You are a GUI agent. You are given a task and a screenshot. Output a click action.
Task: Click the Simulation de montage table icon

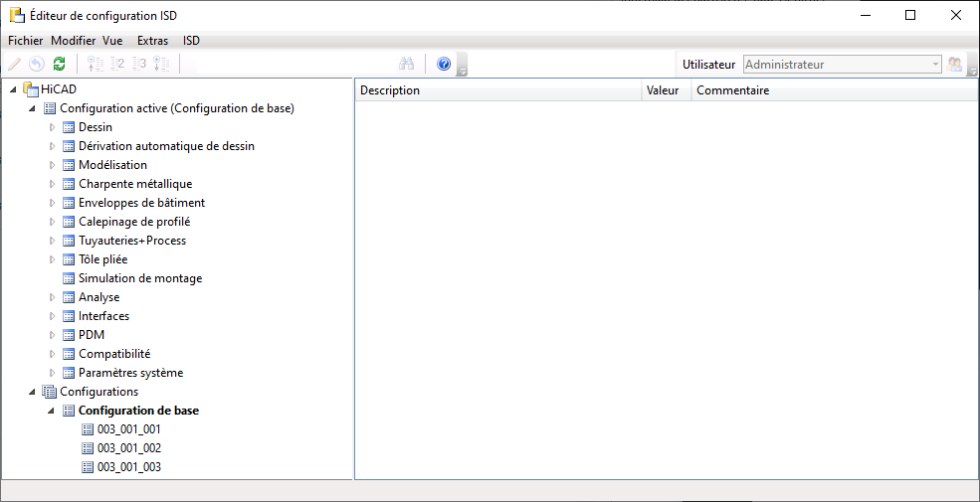tap(69, 278)
